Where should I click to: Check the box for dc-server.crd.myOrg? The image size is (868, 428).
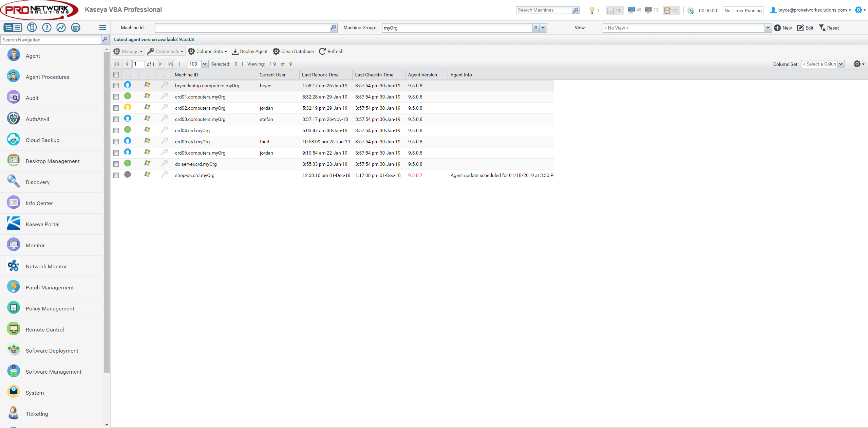pyautogui.click(x=116, y=164)
